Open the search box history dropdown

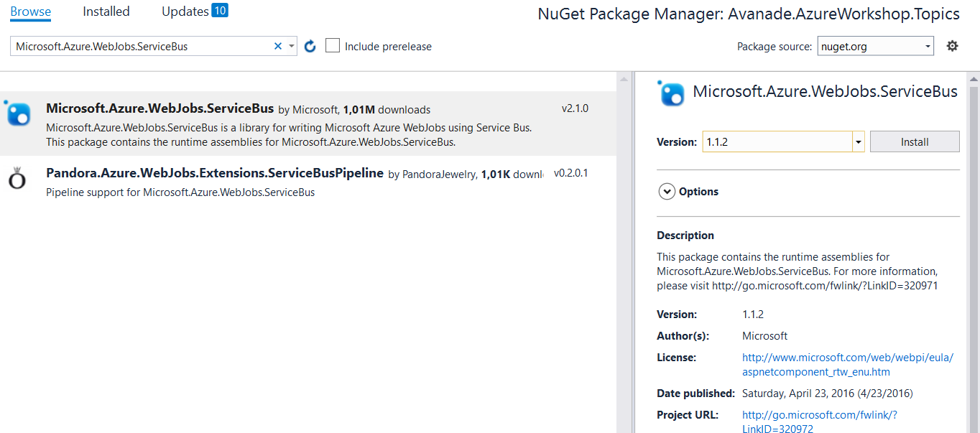coord(291,47)
